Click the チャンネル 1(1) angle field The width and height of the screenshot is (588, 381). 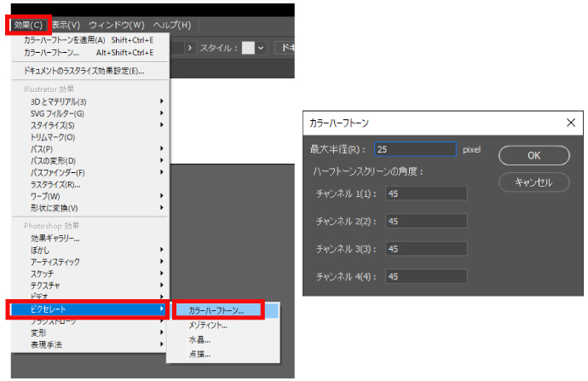pos(426,193)
